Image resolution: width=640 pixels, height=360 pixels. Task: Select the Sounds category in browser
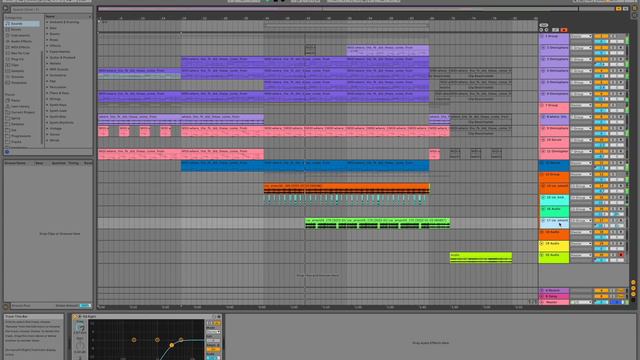pos(22,24)
